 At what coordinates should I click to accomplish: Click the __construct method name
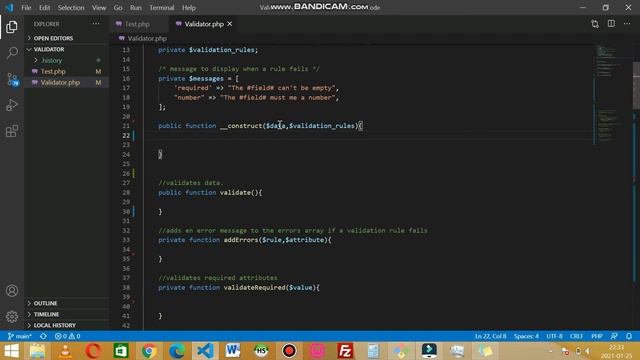(241, 126)
